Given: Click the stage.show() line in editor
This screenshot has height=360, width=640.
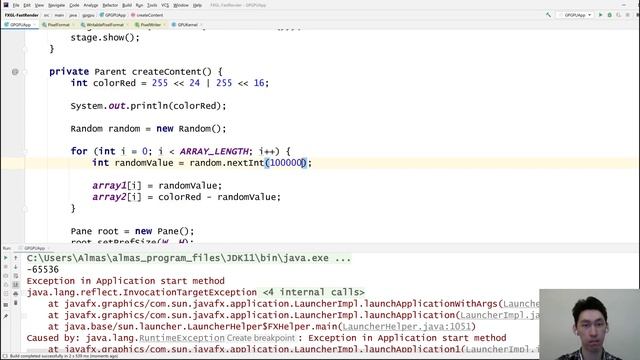Looking at the screenshot, I should click(105, 38).
